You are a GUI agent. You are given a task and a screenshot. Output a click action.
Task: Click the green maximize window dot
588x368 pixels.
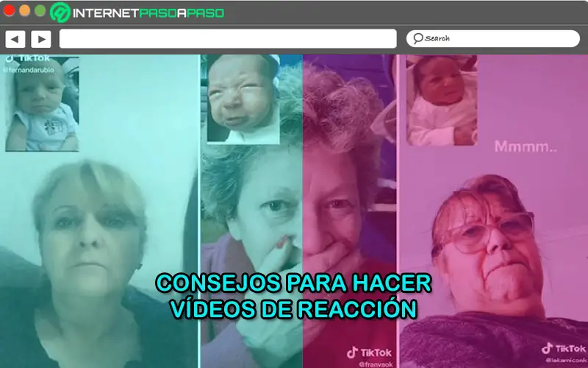(40, 10)
